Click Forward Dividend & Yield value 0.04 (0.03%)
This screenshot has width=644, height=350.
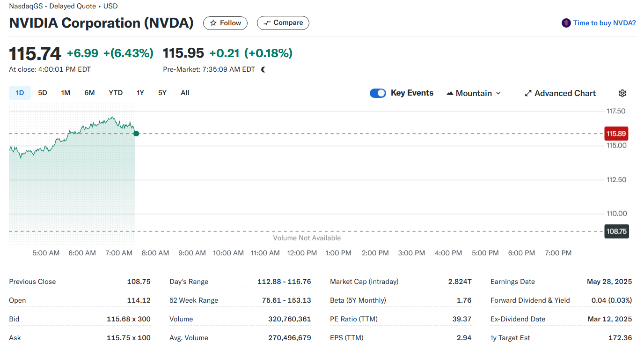pyautogui.click(x=612, y=300)
